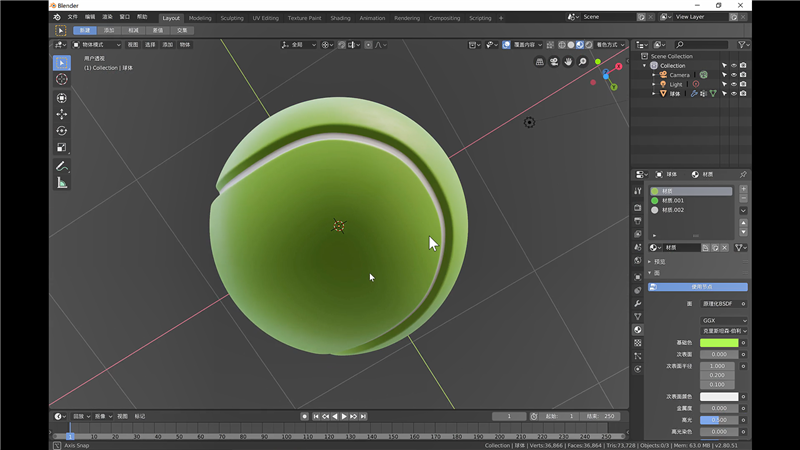Select the Rotate tool
Screen dimensions: 800x450
62,131
